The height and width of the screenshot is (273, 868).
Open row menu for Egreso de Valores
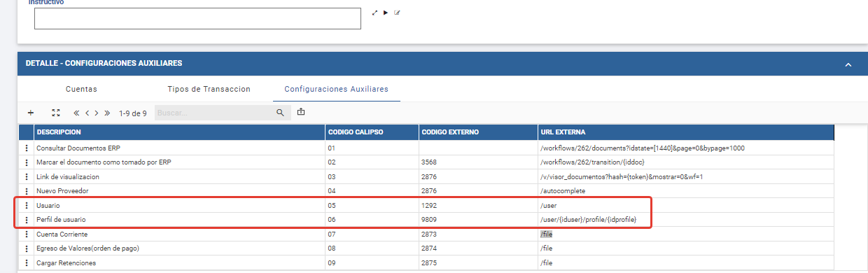(27, 248)
